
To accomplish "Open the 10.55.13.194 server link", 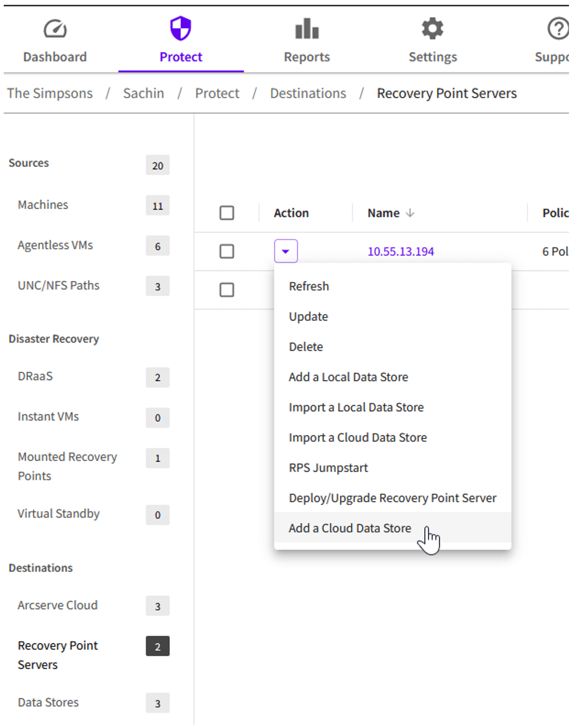I will 401,251.
